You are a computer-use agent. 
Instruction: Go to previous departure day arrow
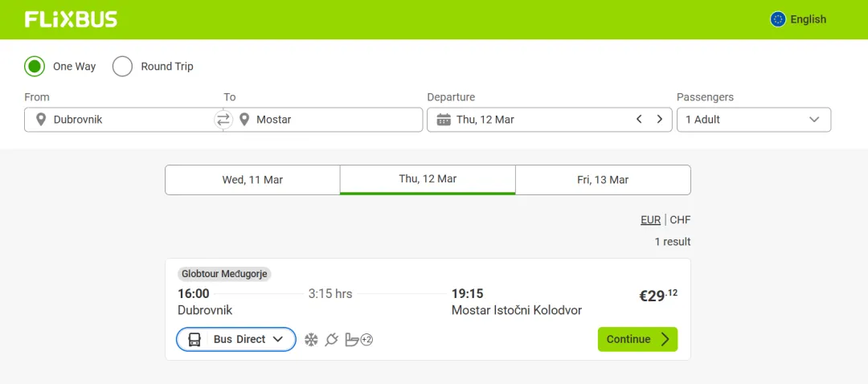pyautogui.click(x=639, y=119)
